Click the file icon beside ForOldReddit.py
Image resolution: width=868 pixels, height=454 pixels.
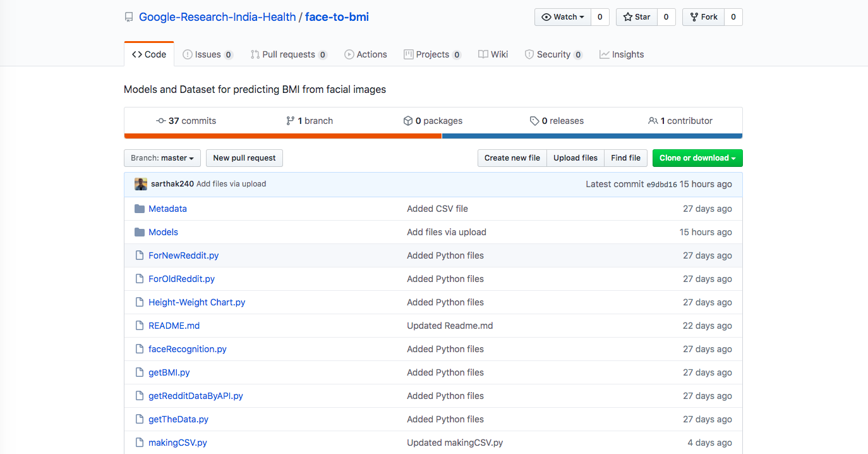[140, 279]
